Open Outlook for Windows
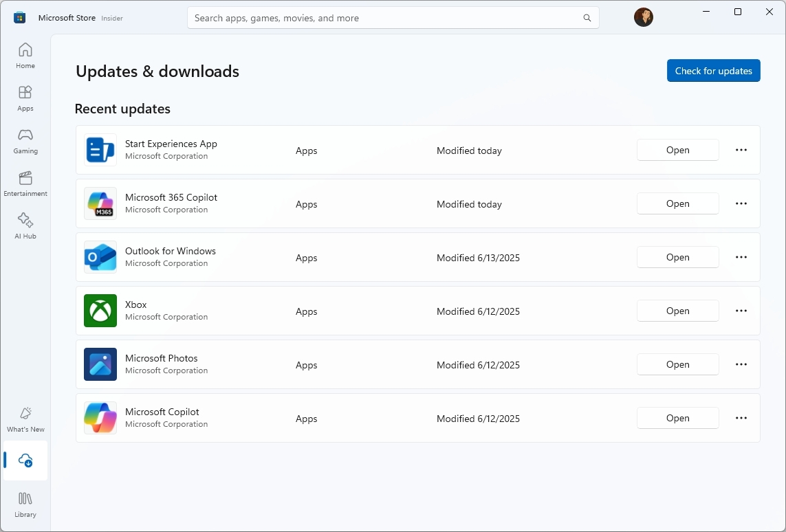 tap(677, 257)
